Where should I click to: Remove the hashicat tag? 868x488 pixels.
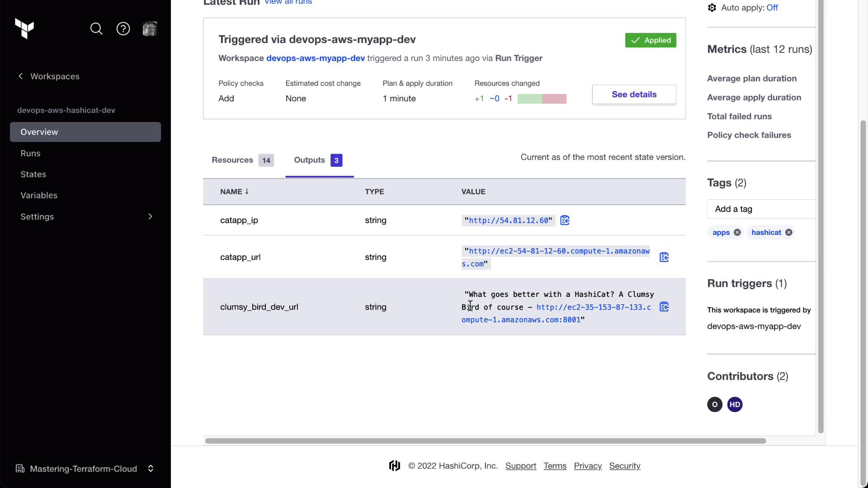coord(788,232)
